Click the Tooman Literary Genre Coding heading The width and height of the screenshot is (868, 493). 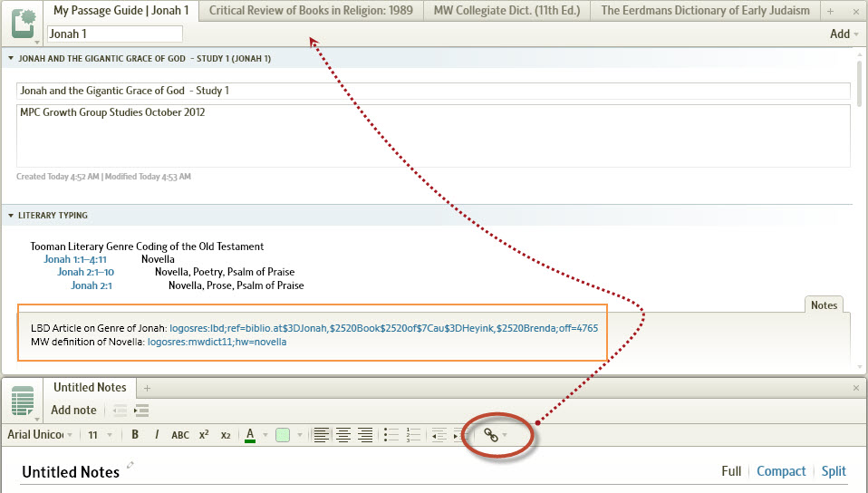tap(147, 246)
